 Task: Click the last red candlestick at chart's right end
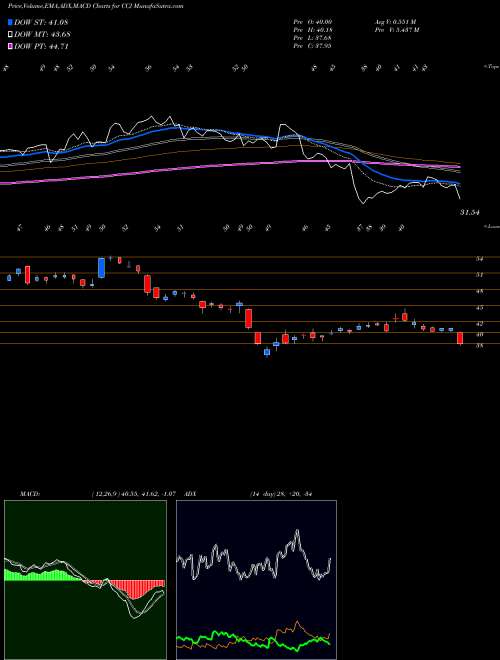460,338
